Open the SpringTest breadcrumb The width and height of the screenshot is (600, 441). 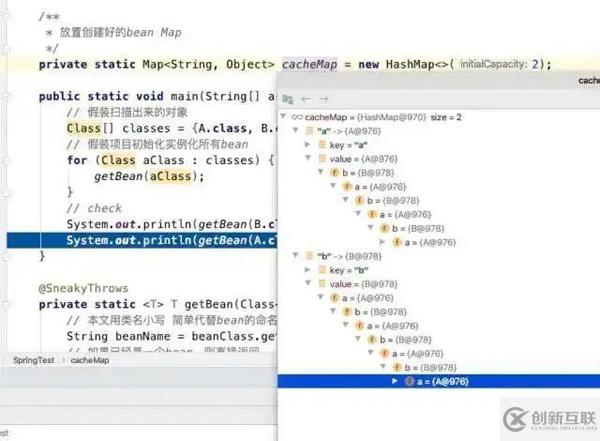34,360
